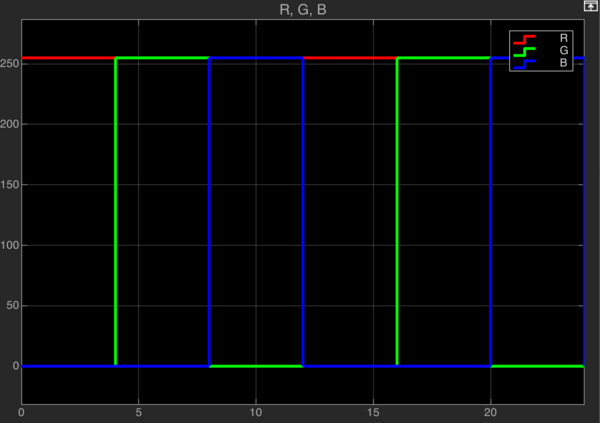Click the red R line icon in legend
Viewport: 600px width, 423px height.
(x=525, y=38)
